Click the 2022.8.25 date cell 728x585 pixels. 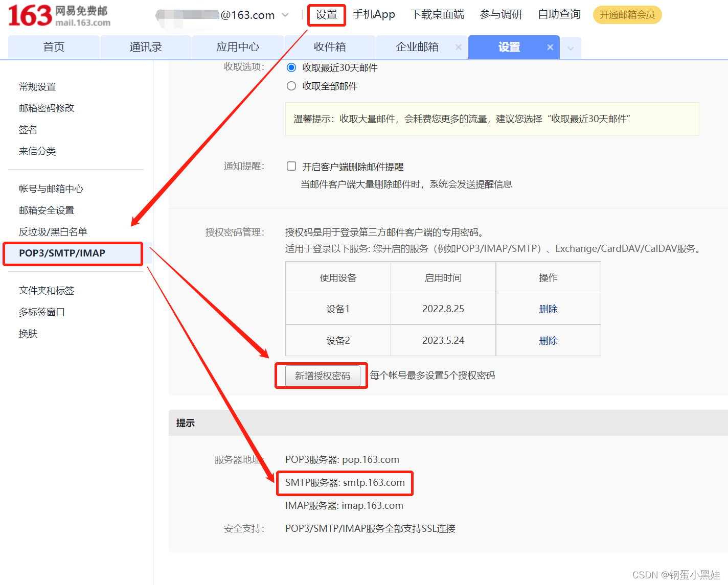[443, 309]
